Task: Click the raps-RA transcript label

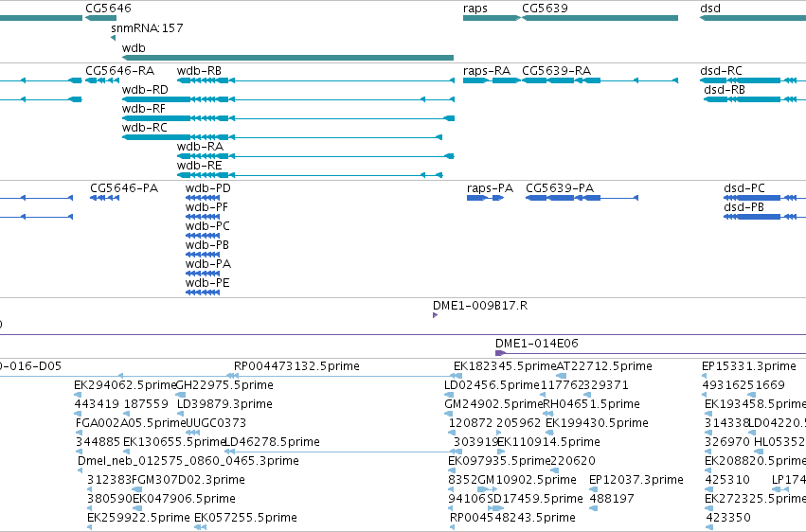Action: point(487,70)
